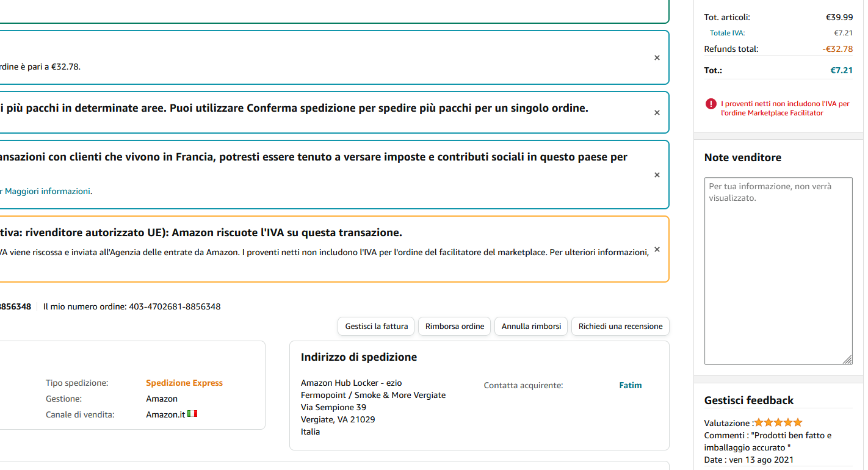Click the Spedizione Express shipping type

(184, 383)
